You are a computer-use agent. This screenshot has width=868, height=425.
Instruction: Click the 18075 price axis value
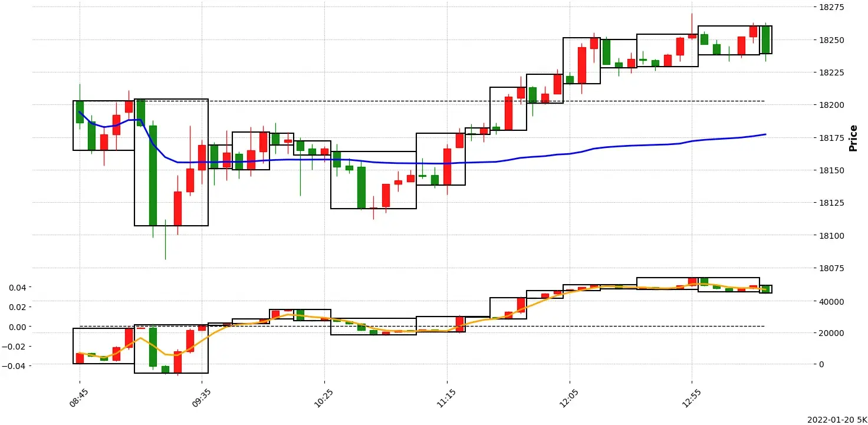coord(832,268)
